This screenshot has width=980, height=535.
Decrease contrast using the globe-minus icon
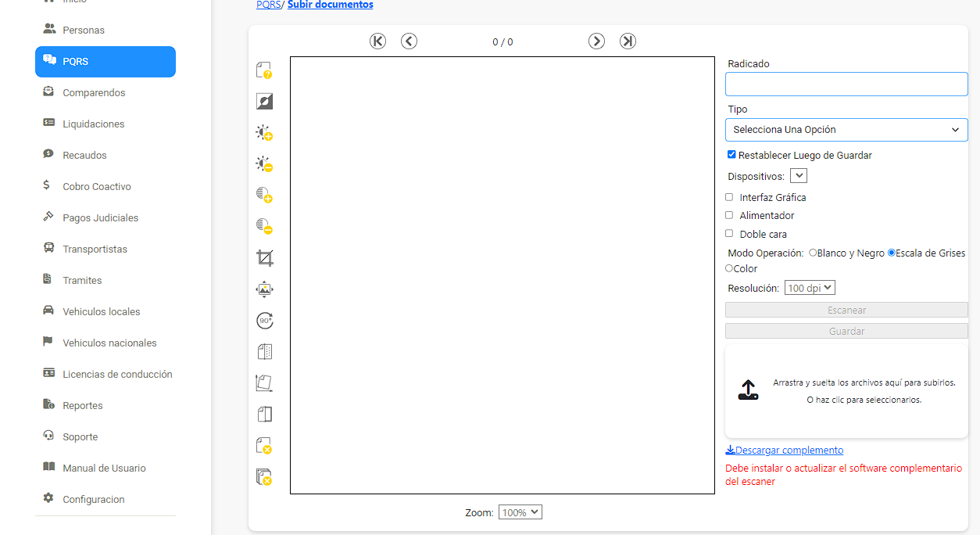[x=264, y=227]
